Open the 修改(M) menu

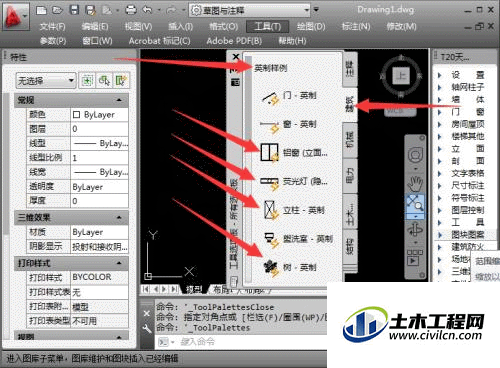[401, 26]
